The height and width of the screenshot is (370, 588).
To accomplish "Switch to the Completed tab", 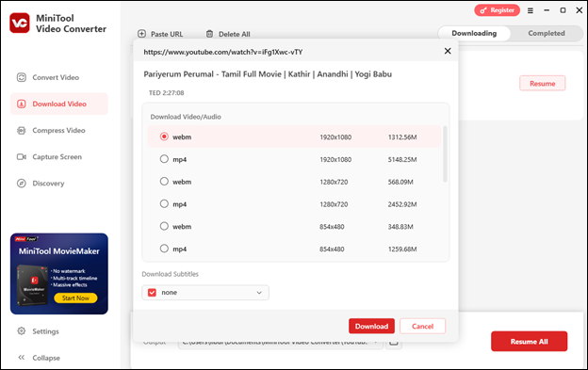I will [x=547, y=33].
